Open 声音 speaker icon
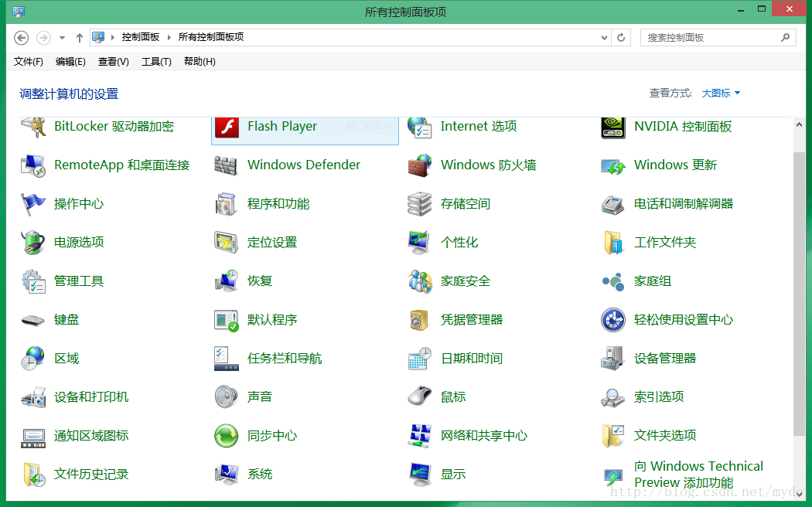The width and height of the screenshot is (812, 507). [227, 397]
